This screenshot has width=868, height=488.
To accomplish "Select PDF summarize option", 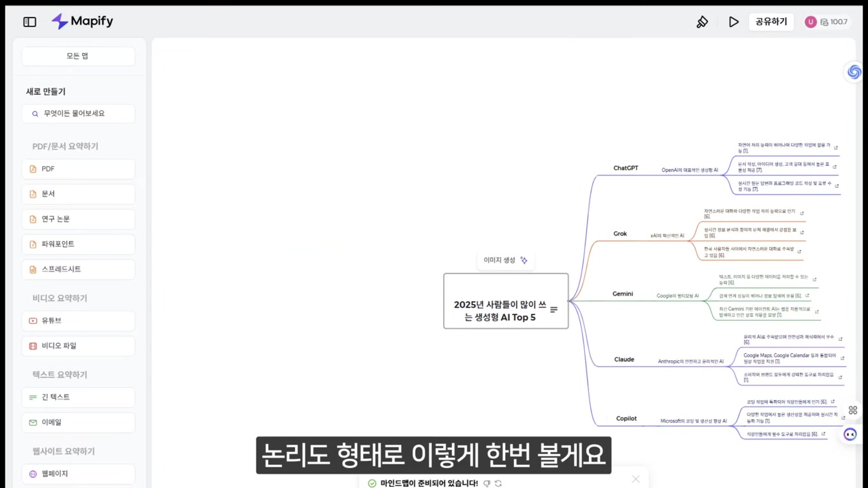I will 78,169.
